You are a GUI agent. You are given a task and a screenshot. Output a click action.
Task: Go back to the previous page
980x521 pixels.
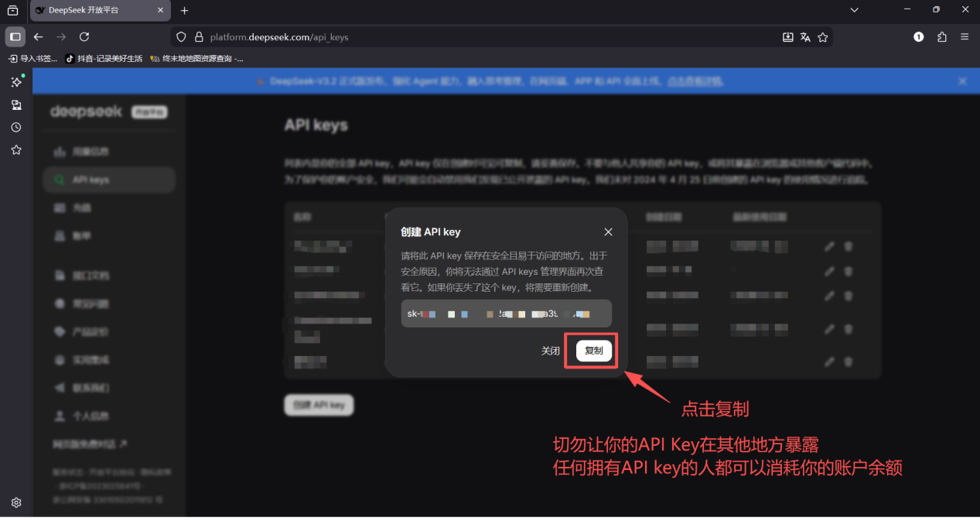pos(39,36)
